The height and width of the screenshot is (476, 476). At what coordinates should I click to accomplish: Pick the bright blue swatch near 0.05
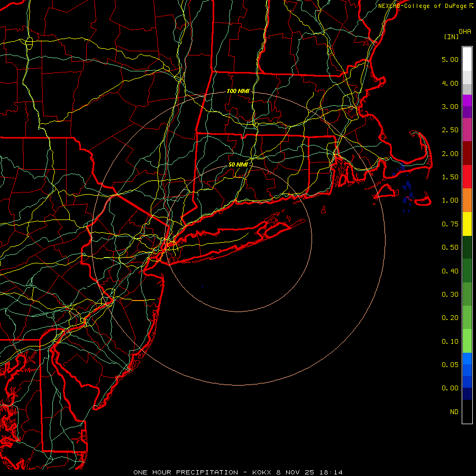[x=467, y=359]
